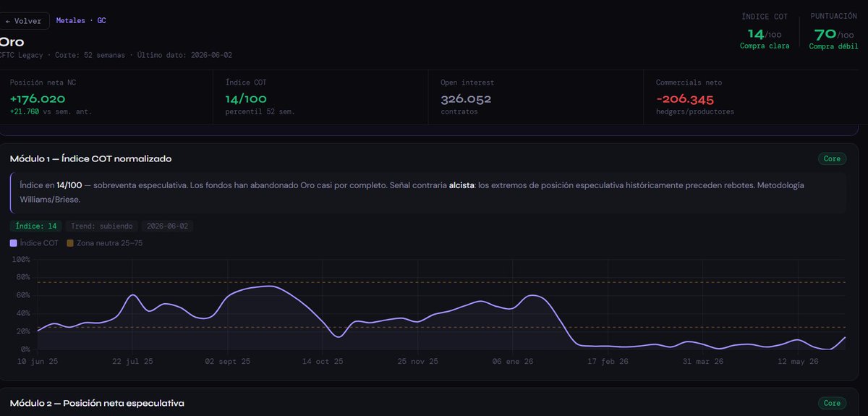Click the chart date label 12 may 26
This screenshot has width=868, height=416.
click(x=798, y=361)
